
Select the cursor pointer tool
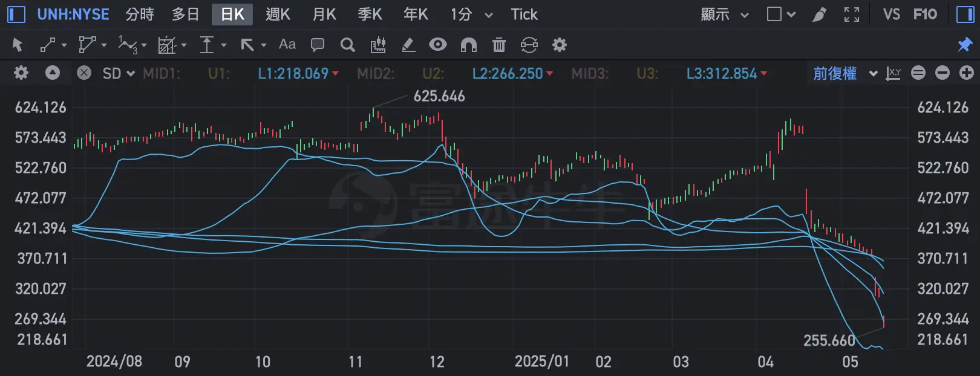(x=17, y=45)
